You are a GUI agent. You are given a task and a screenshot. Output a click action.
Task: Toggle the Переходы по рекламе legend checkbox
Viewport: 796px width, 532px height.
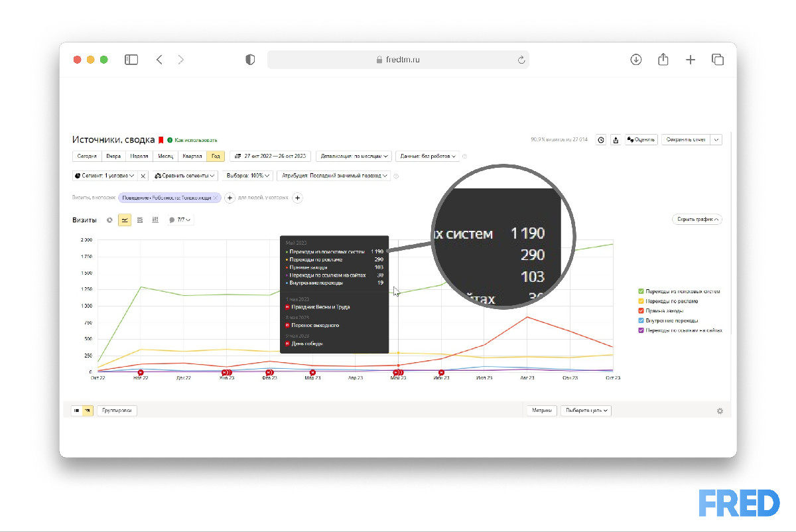coord(640,301)
